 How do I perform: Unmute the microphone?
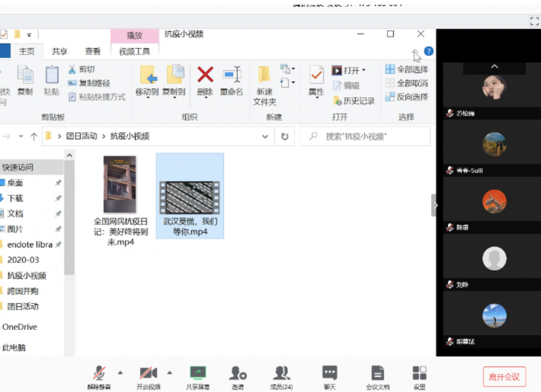point(99,374)
